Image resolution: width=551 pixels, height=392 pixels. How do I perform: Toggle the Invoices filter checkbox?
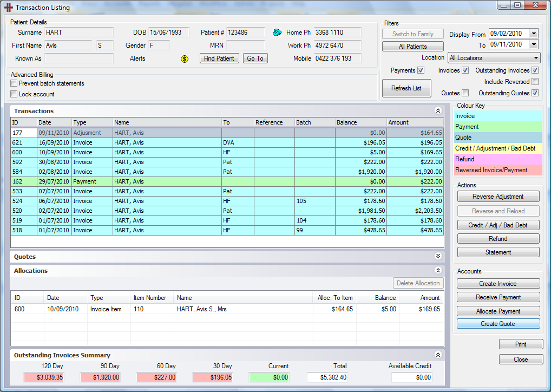(x=465, y=70)
